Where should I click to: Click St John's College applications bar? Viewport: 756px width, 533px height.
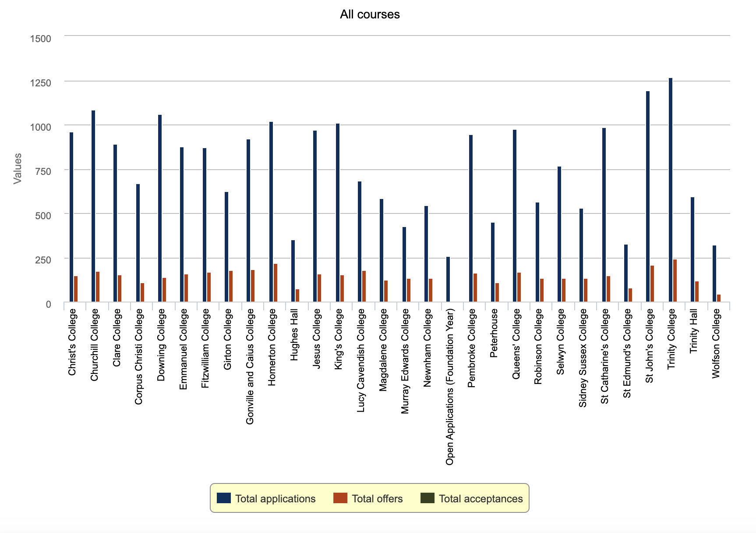648,196
